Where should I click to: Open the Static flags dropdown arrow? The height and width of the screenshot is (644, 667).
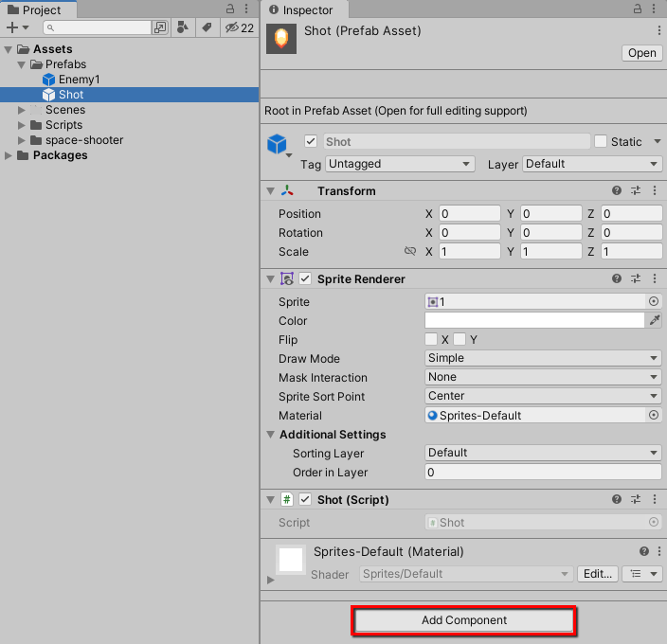(658, 141)
